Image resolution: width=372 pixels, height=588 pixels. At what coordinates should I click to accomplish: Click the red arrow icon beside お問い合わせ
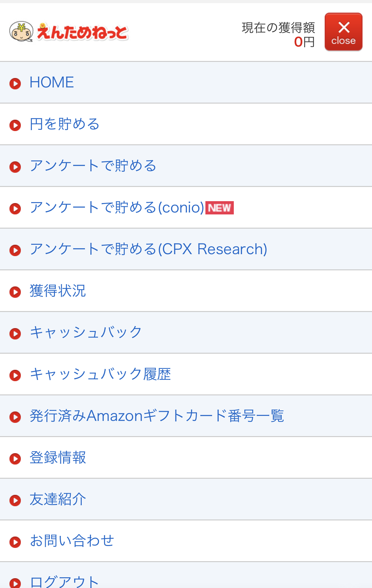click(15, 542)
